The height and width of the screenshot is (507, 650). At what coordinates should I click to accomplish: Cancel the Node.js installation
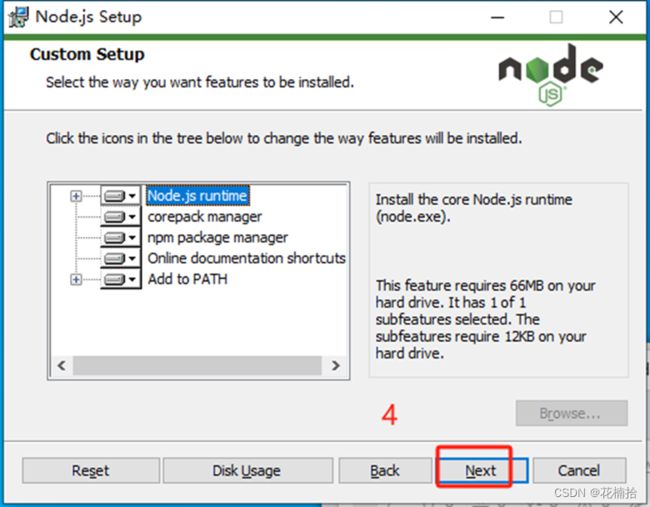click(579, 471)
